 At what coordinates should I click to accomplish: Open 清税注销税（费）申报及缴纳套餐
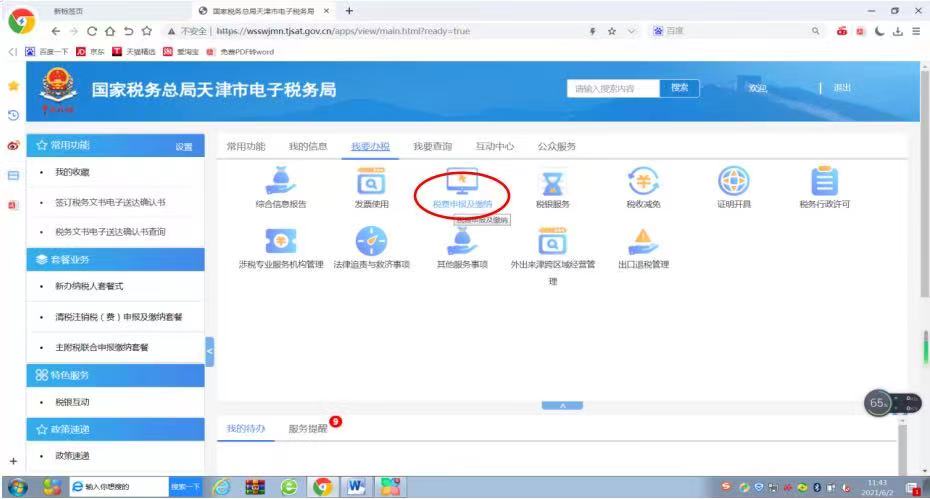pyautogui.click(x=119, y=317)
